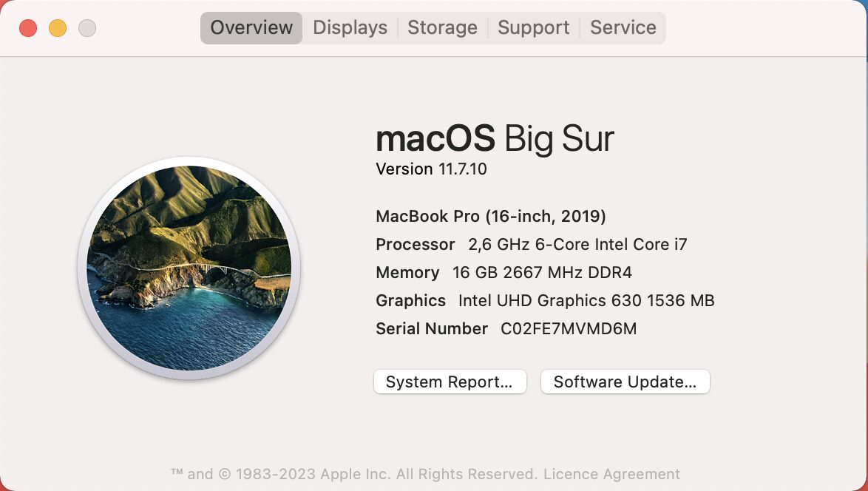The width and height of the screenshot is (868, 491).
Task: Click the greyed-out zoom window button
Action: tap(87, 28)
